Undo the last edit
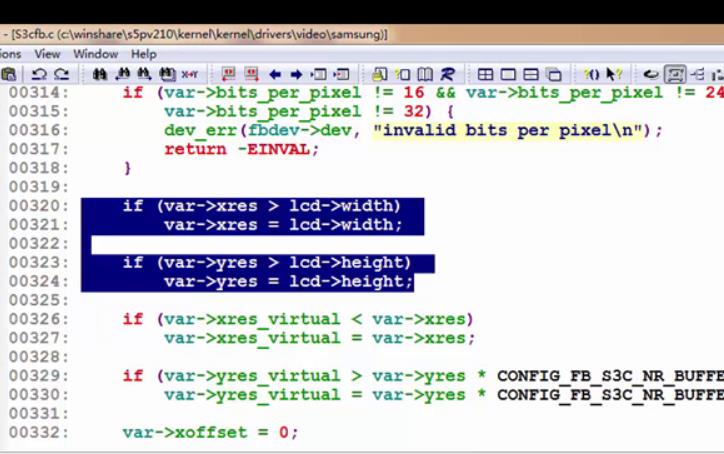The width and height of the screenshot is (724, 454). click(x=40, y=74)
